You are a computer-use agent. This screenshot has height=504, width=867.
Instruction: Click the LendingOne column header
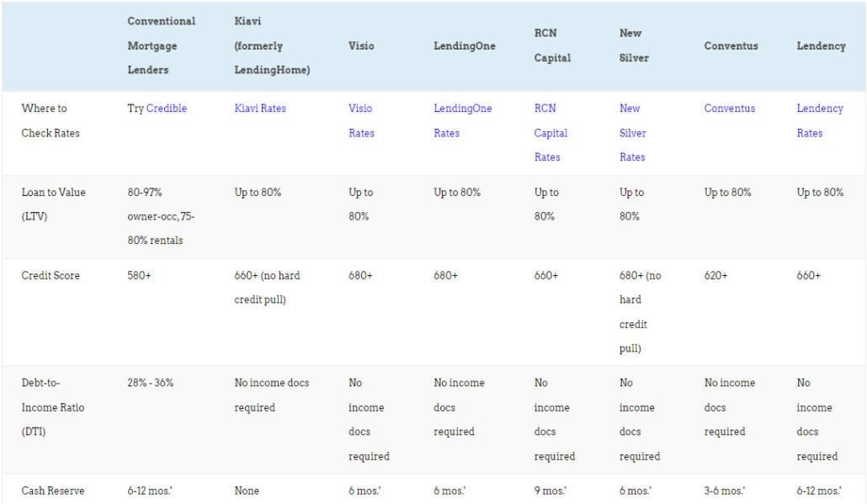(464, 45)
